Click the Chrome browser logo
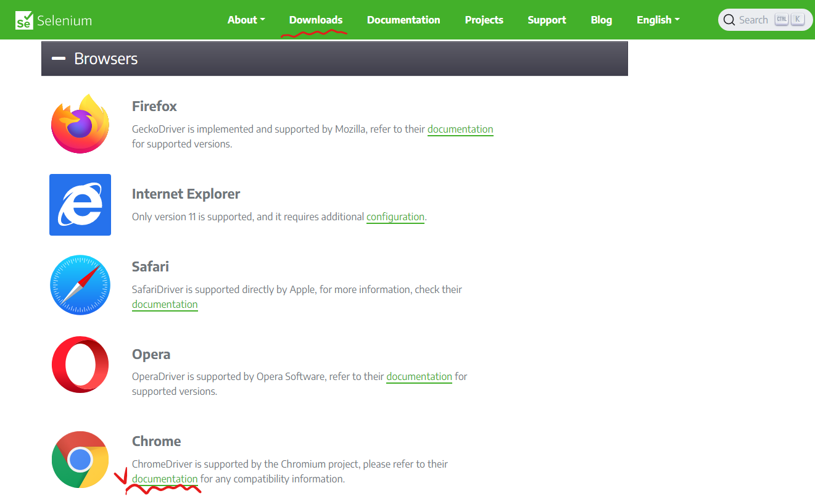 coord(80,460)
